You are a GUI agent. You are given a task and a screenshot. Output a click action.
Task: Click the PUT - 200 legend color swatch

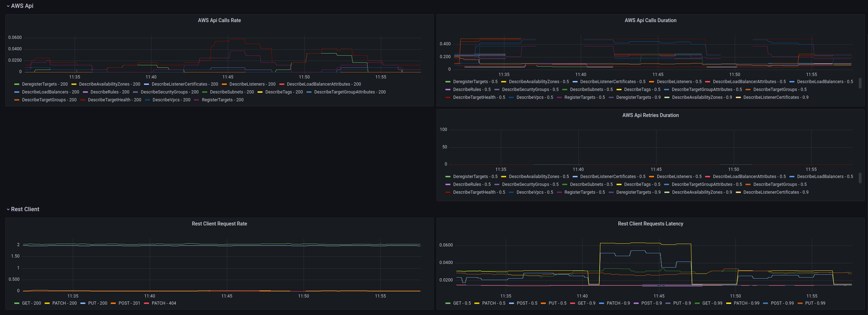83,303
